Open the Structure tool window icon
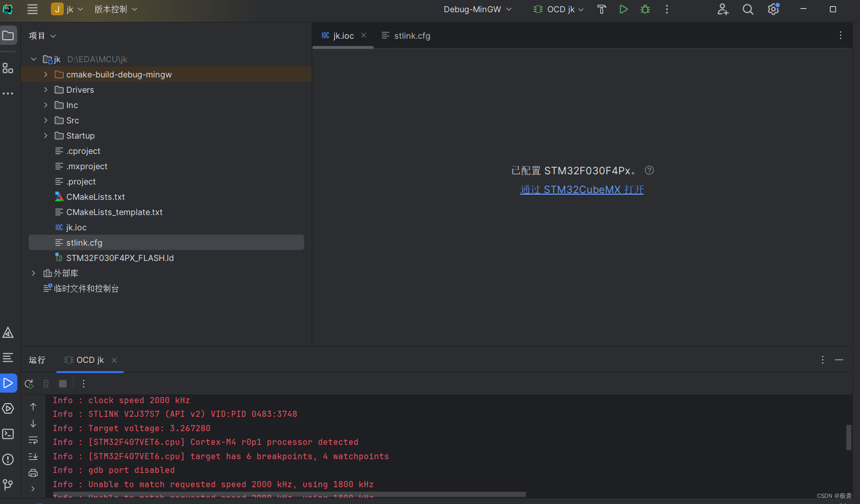The width and height of the screenshot is (860, 504). click(x=8, y=68)
